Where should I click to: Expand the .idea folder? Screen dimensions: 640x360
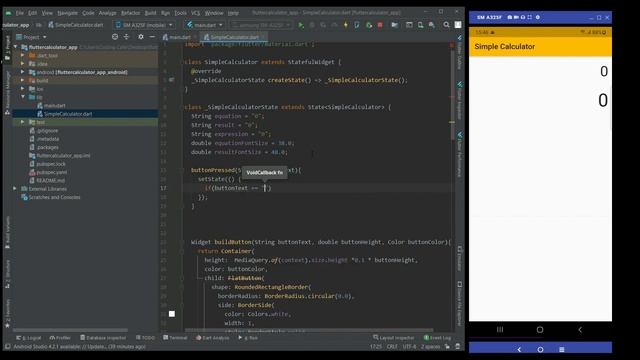point(22,64)
